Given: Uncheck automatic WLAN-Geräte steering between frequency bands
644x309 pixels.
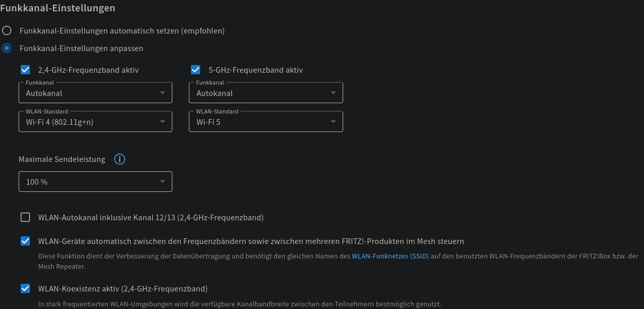Looking at the screenshot, I should (x=25, y=241).
